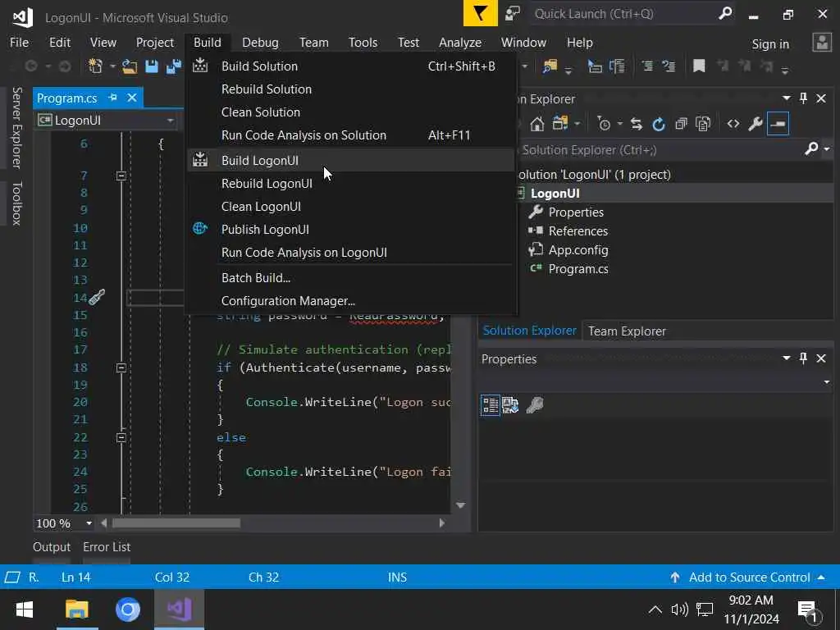Select App.config in Solution Explorer tree

[578, 250]
